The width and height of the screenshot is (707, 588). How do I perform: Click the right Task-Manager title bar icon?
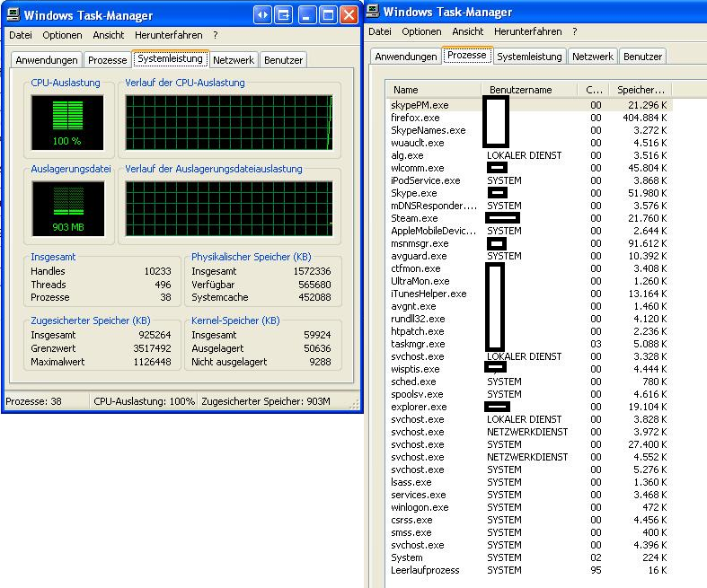click(373, 12)
